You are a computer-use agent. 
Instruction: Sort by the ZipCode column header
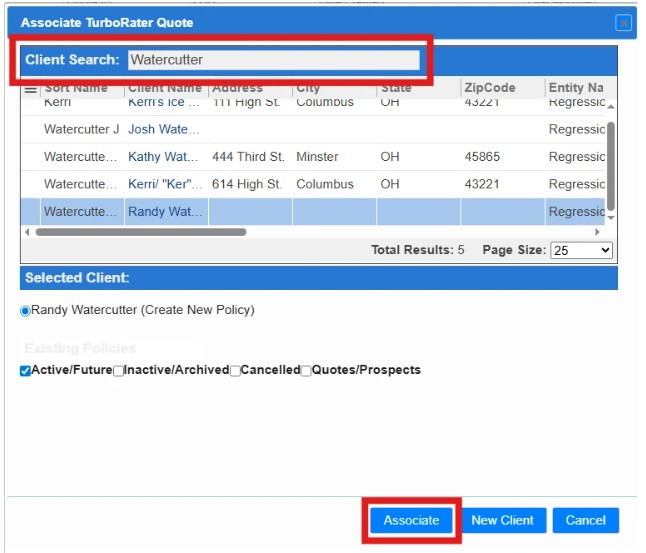(x=489, y=88)
